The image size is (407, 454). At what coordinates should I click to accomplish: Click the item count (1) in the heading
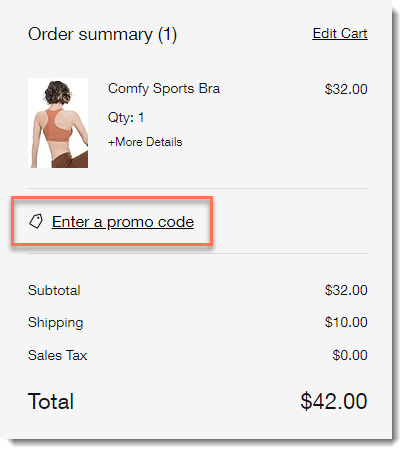point(167,35)
